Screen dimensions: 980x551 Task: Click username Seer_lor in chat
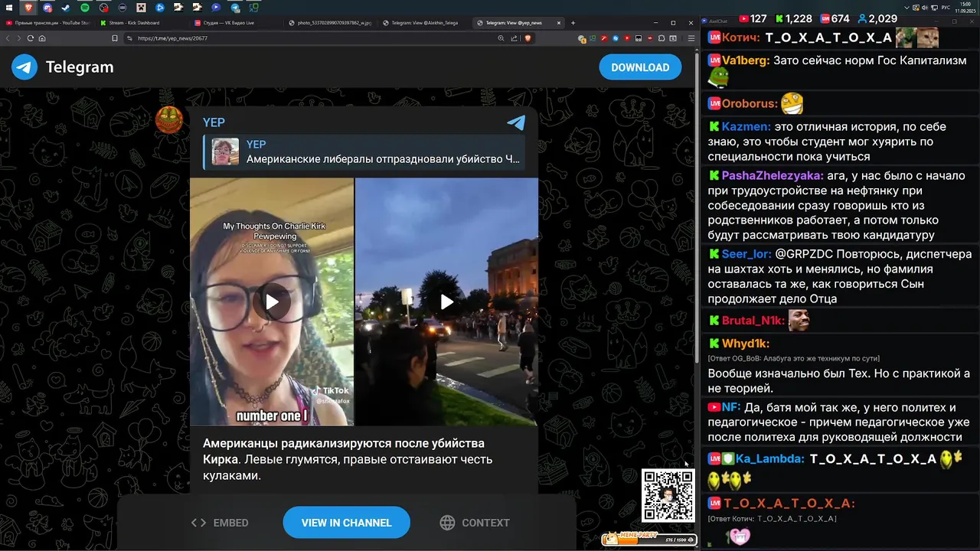[747, 254]
